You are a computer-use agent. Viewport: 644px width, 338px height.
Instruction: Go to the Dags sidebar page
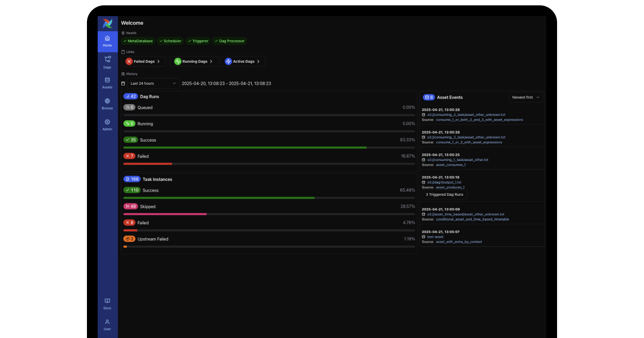(107, 62)
